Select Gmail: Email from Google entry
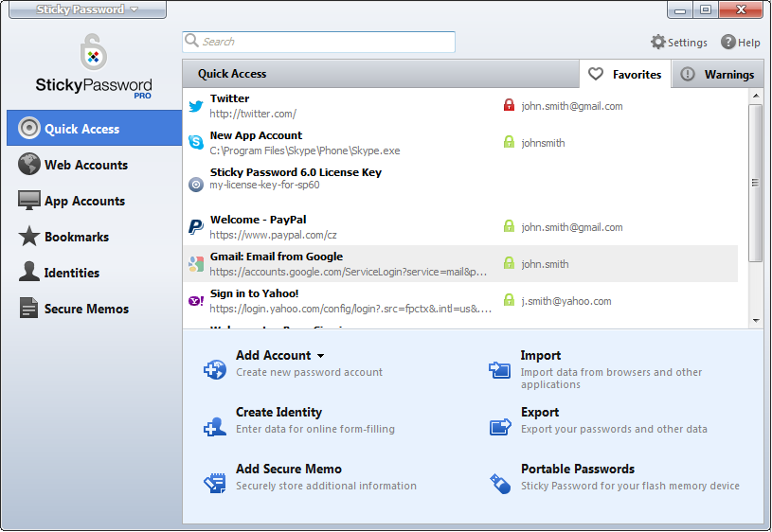 pyautogui.click(x=277, y=257)
